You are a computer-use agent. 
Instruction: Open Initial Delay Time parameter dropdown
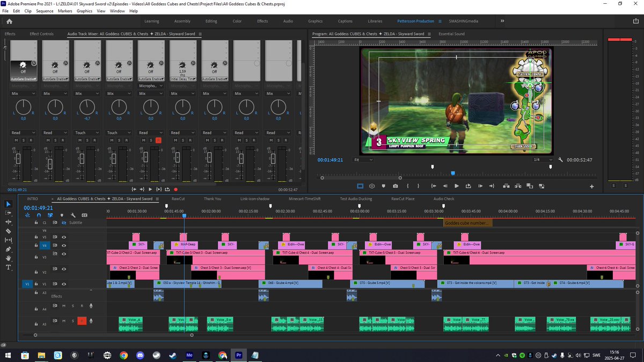(x=183, y=79)
